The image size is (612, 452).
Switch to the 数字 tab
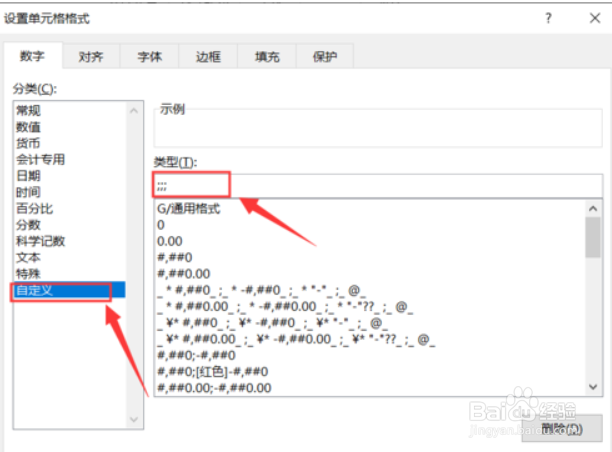click(x=33, y=56)
